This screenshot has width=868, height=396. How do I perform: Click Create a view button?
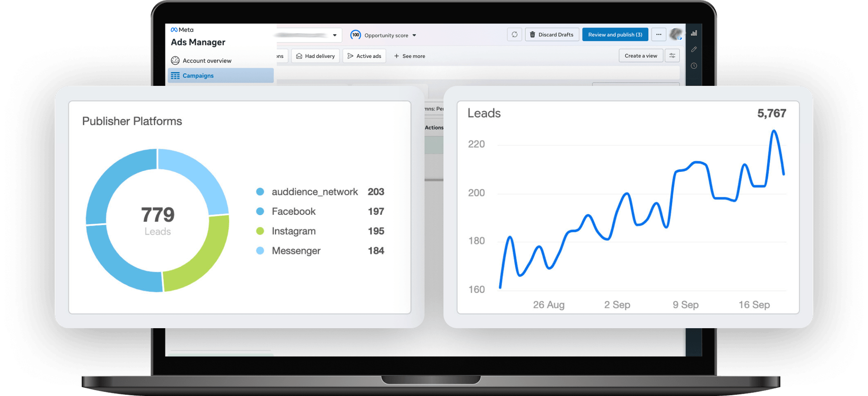(x=641, y=56)
